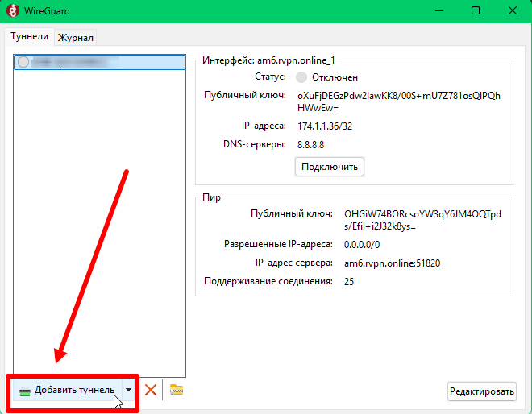The image size is (532, 414).
Task: Click the WireGuard logo in title bar
Action: [13, 10]
